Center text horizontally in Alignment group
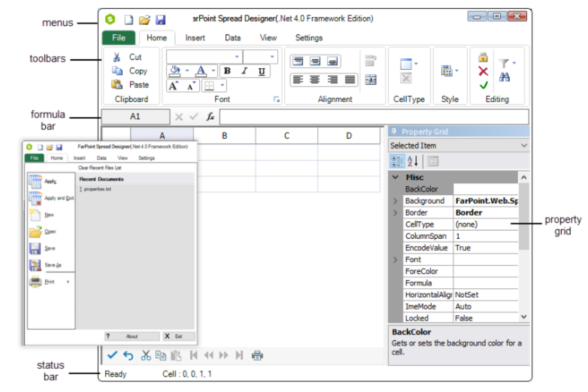This screenshot has height=392, width=588. coord(315,80)
